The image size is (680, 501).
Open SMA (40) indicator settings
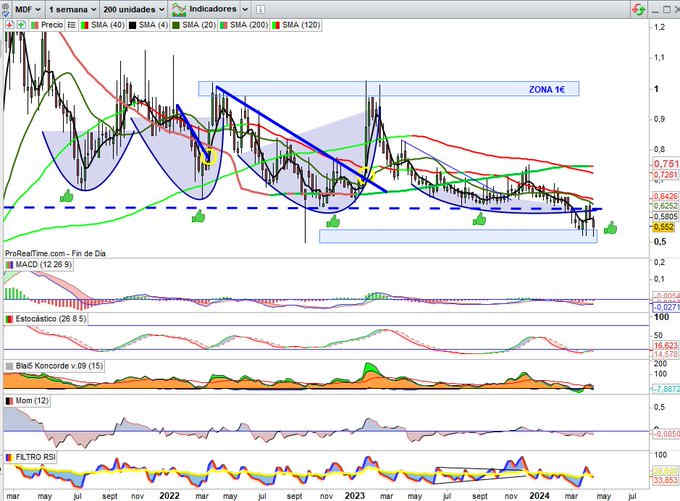click(102, 25)
